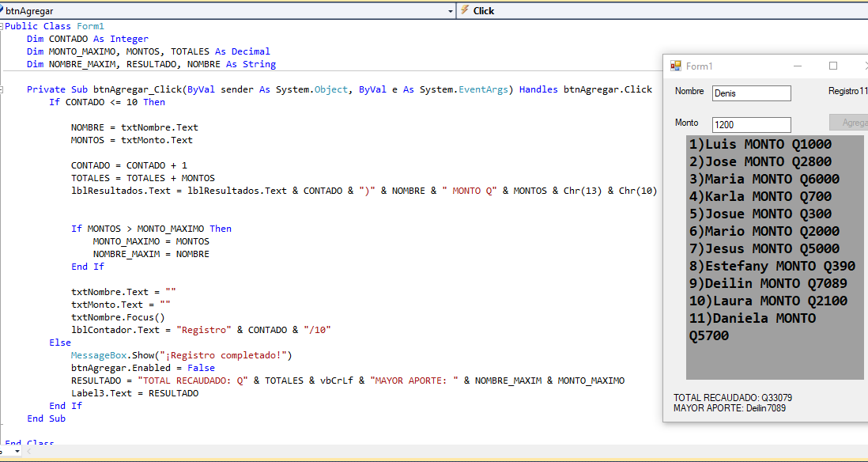Place cursor on txtNombre.Focus() line
Image resolution: width=868 pixels, height=462 pixels.
click(118, 317)
